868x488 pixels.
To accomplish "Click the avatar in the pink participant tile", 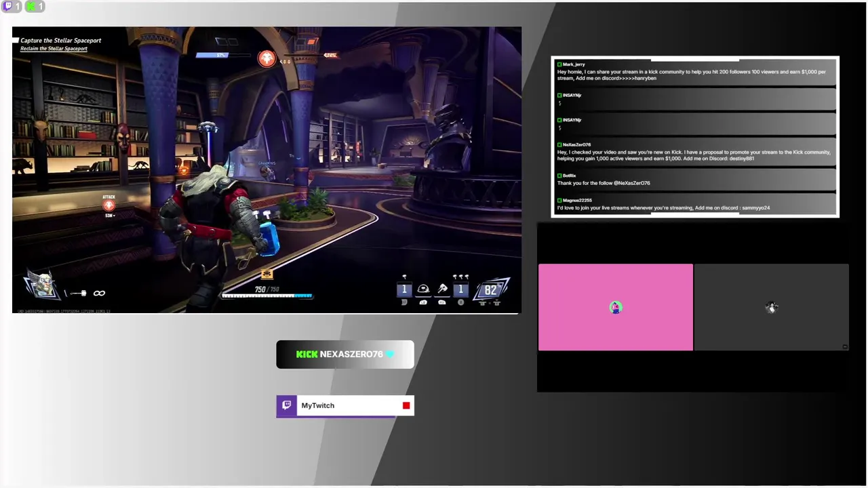I will 616,308.
